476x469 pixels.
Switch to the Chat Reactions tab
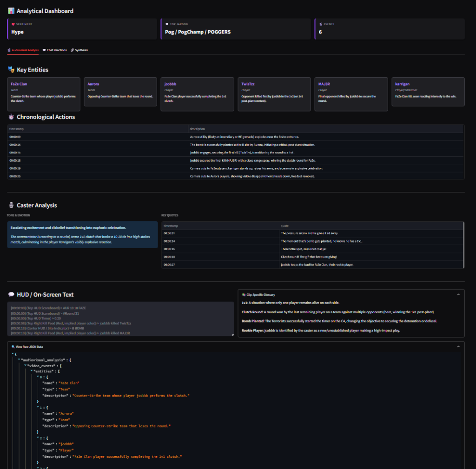(x=54, y=50)
